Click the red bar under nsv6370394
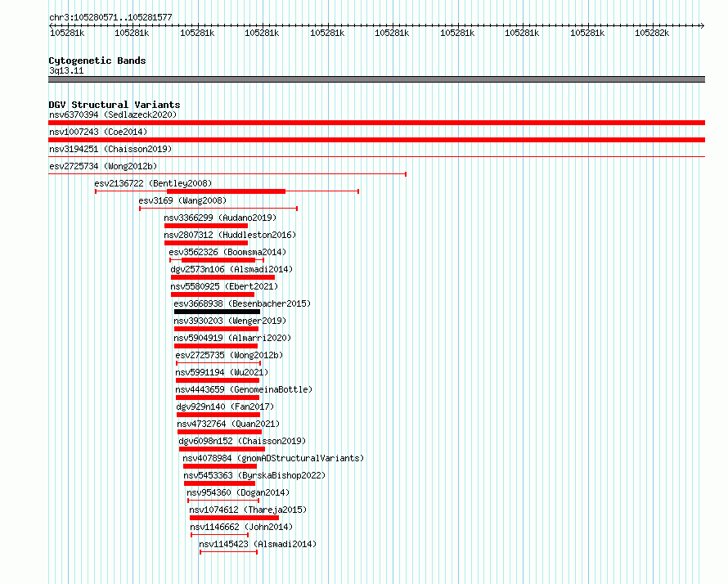Image resolution: width=728 pixels, height=584 pixels. pos(376,123)
